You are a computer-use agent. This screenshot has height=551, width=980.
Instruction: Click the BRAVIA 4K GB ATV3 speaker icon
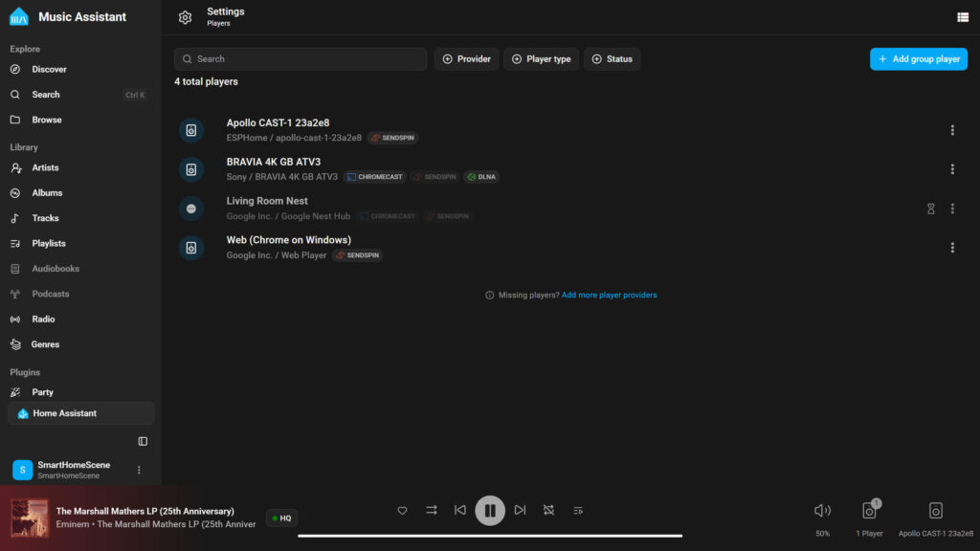coord(191,169)
